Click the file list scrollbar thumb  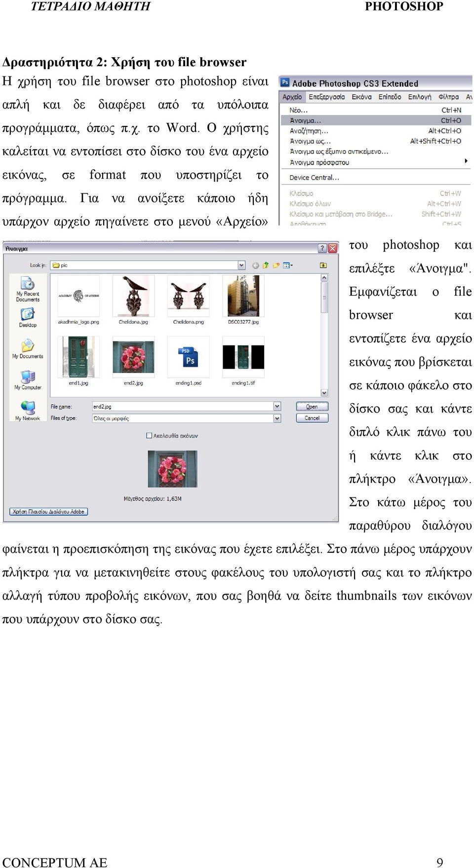[324, 298]
